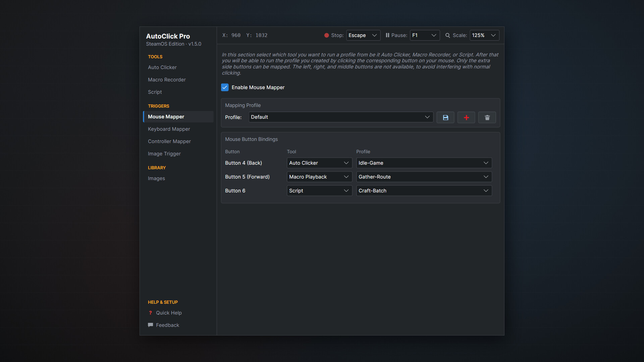Open the Images library
This screenshot has width=644, height=362.
(178, 178)
